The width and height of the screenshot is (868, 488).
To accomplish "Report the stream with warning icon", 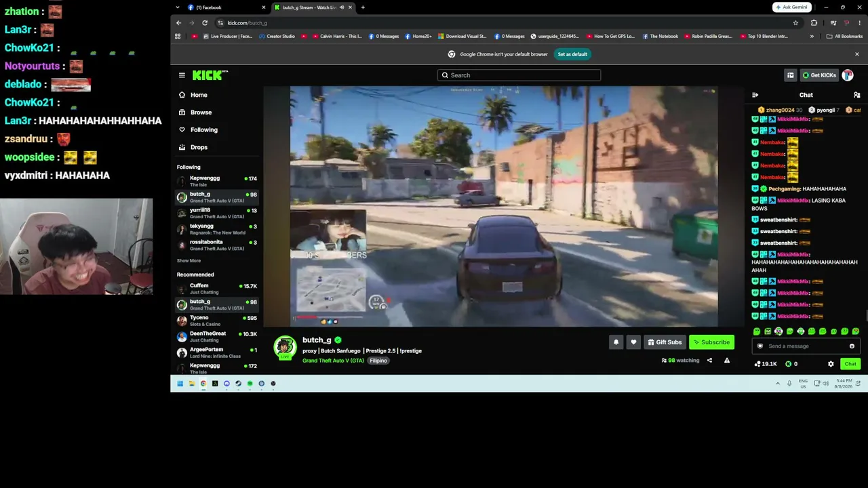I will pyautogui.click(x=727, y=361).
